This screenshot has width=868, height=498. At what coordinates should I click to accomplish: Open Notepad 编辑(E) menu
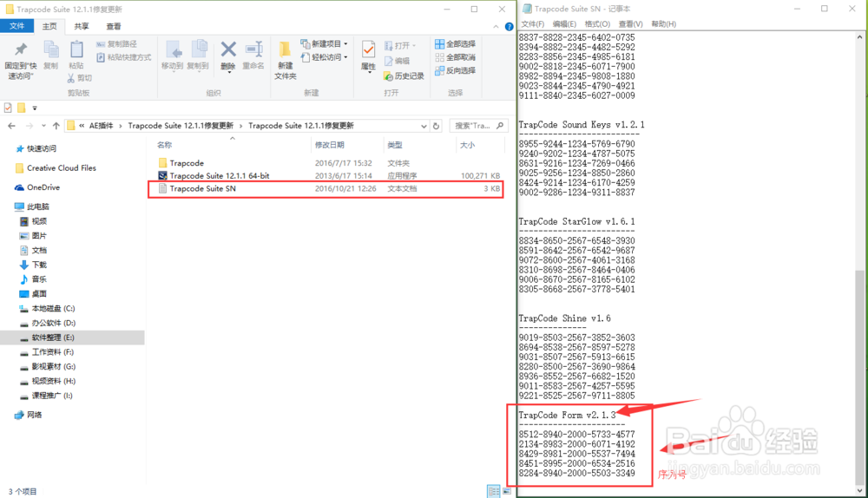click(x=564, y=23)
